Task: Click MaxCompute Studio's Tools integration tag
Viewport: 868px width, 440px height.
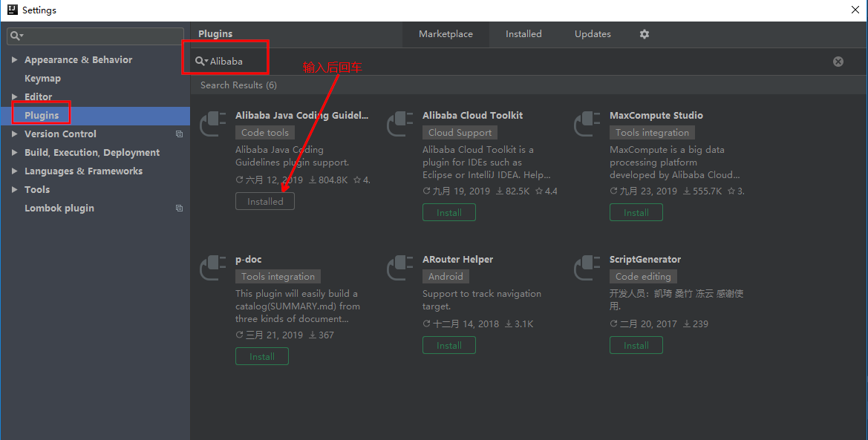Action: click(x=652, y=133)
